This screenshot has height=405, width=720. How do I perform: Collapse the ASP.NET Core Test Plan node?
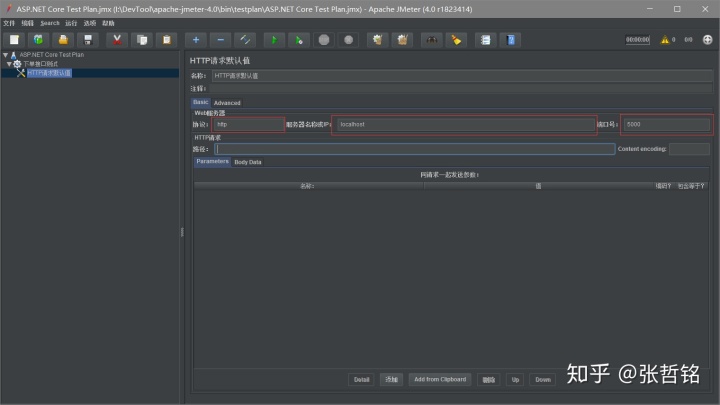(6, 55)
